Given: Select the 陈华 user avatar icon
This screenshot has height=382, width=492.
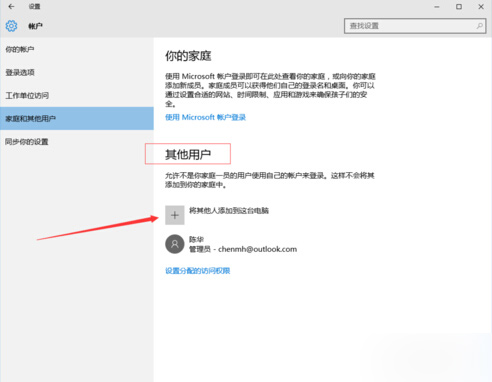Looking at the screenshot, I should 175,244.
